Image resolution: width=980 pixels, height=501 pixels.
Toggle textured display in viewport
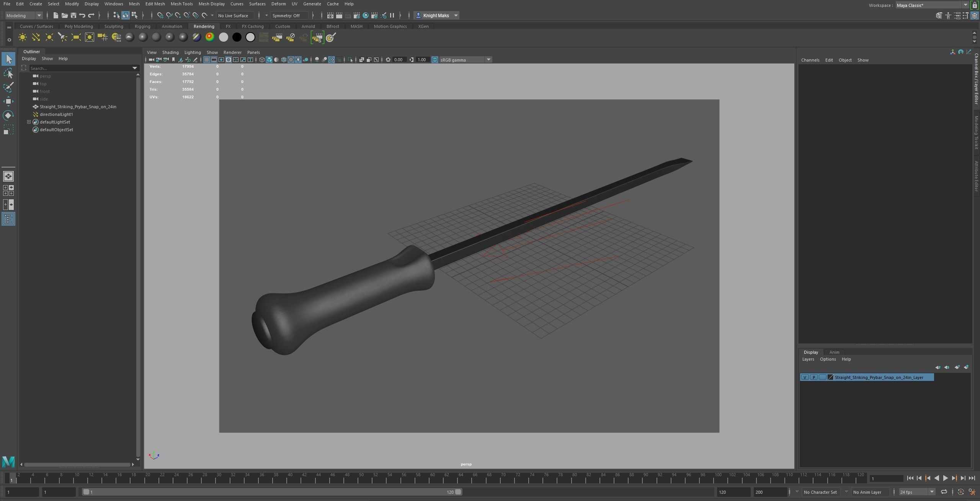click(x=291, y=60)
